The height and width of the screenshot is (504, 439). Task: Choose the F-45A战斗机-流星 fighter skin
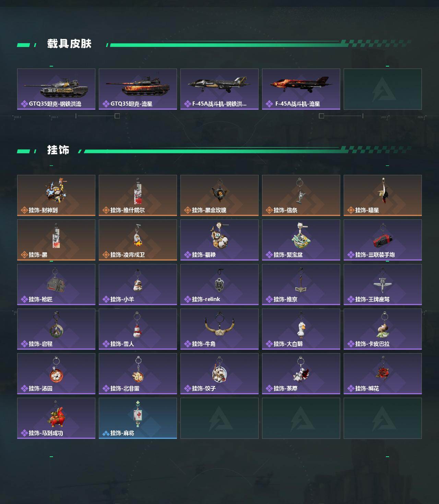tap(301, 89)
